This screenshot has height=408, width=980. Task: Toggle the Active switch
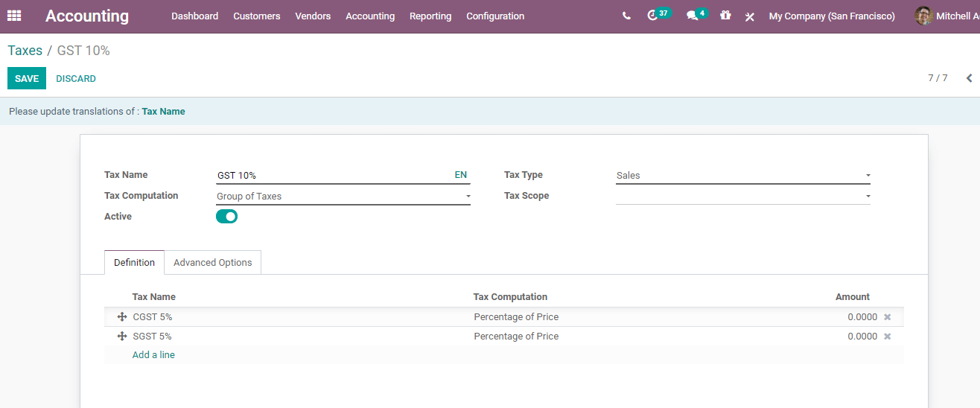tap(226, 217)
